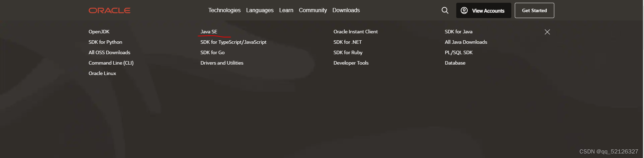
Task: Open the SDK for Go link
Action: click(213, 52)
